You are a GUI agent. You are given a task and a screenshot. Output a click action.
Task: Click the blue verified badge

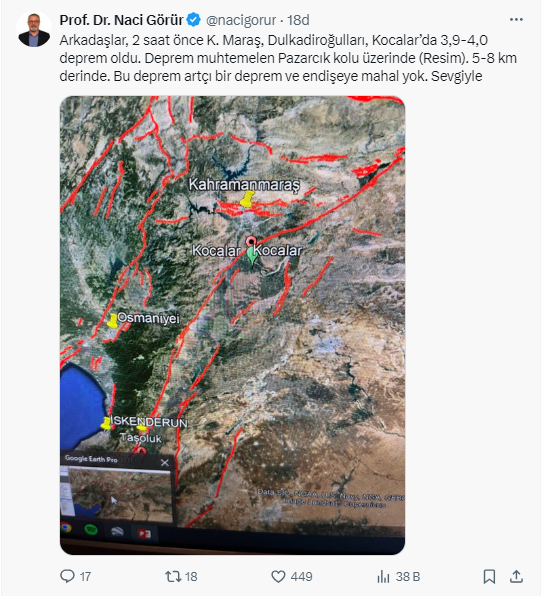coord(194,20)
